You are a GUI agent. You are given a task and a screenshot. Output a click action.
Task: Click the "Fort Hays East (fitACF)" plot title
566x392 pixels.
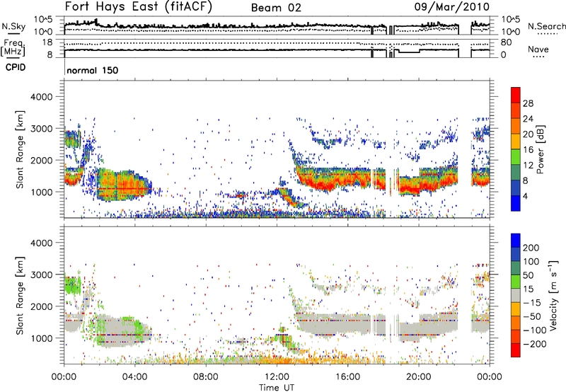[139, 7]
